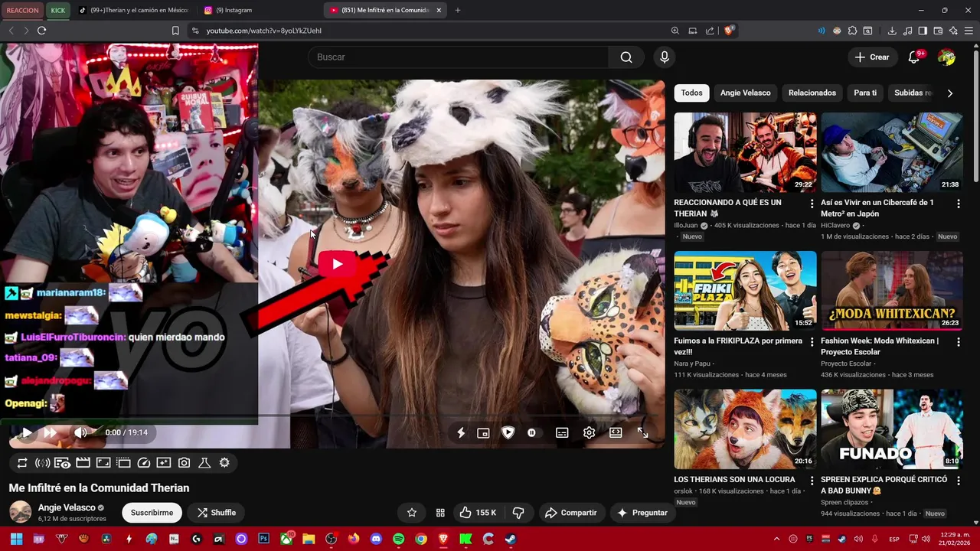Toggle subtitles captions button in player
This screenshot has height=551, width=980.
coord(562,432)
